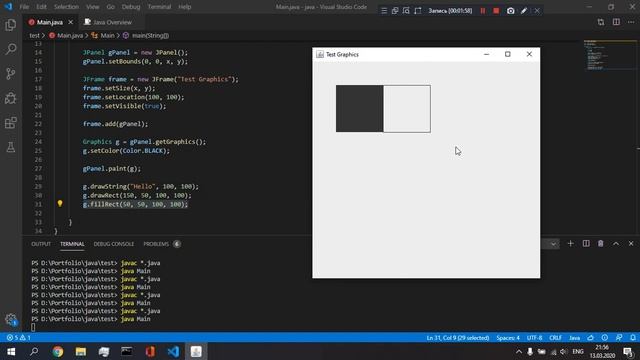
Task: Click Ln 31, Col 9 status entry
Action: (x=458, y=338)
